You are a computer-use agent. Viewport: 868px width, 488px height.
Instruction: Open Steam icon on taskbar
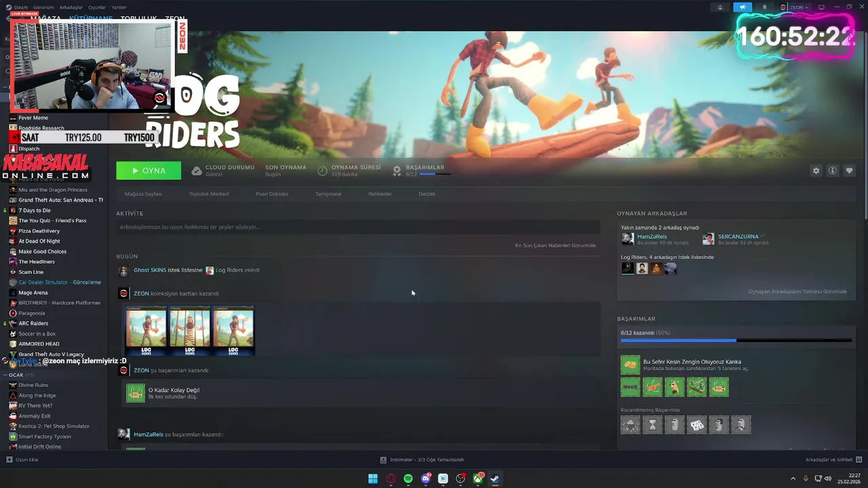click(x=496, y=479)
